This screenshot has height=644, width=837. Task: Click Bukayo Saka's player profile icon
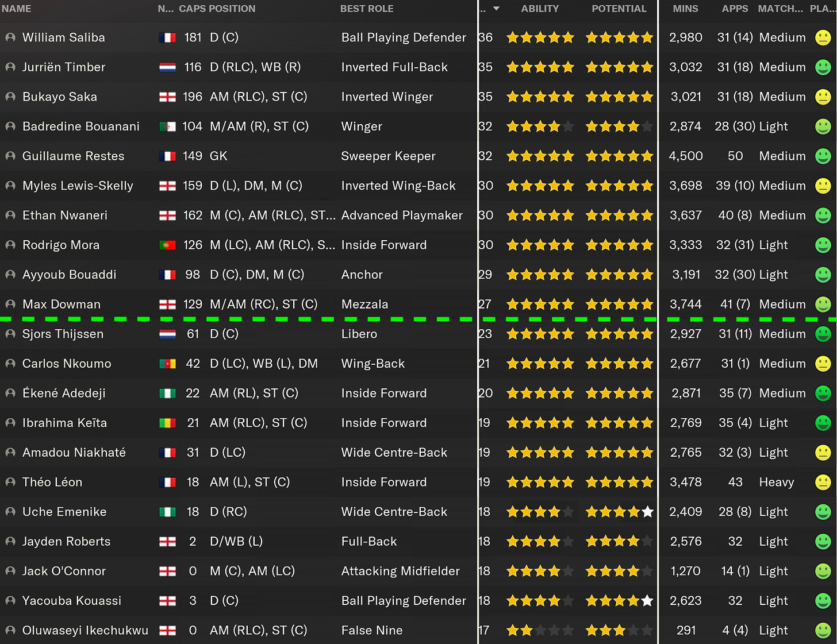pyautogui.click(x=10, y=97)
